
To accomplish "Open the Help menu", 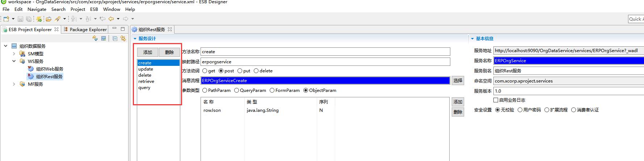I will 130,9.
